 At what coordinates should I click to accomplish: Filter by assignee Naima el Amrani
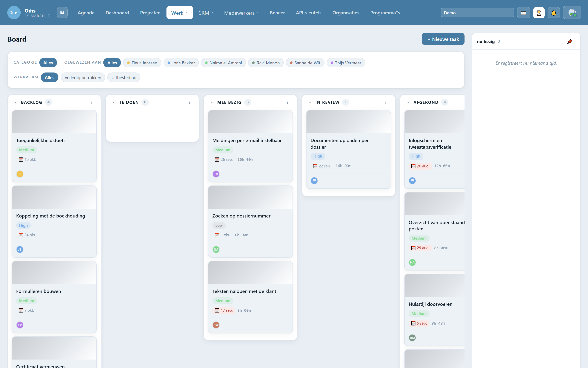pyautogui.click(x=224, y=63)
